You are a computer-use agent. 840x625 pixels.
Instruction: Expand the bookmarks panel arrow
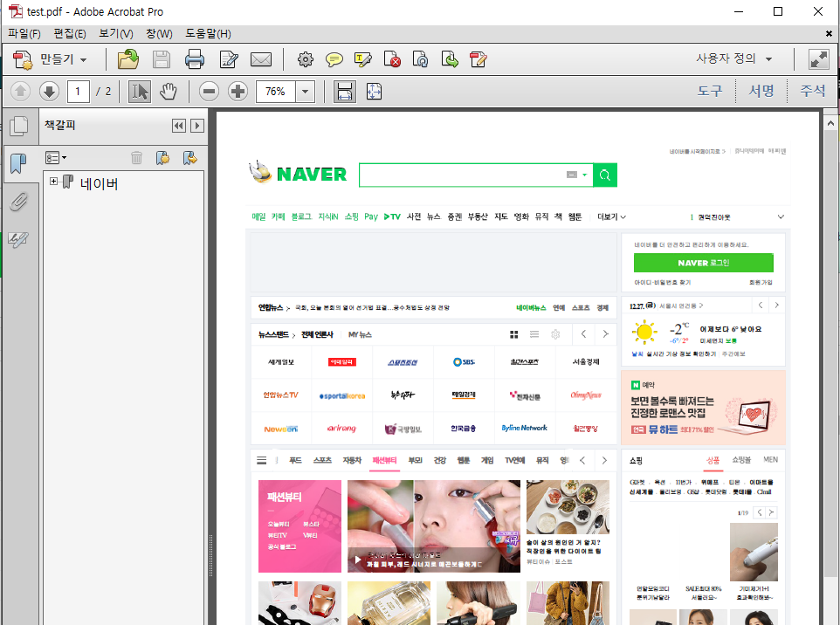[197, 126]
